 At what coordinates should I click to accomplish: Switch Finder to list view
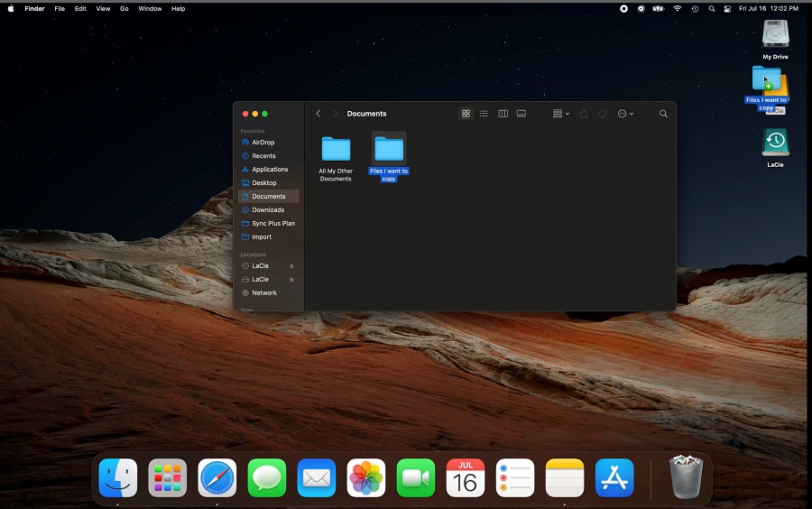[484, 114]
